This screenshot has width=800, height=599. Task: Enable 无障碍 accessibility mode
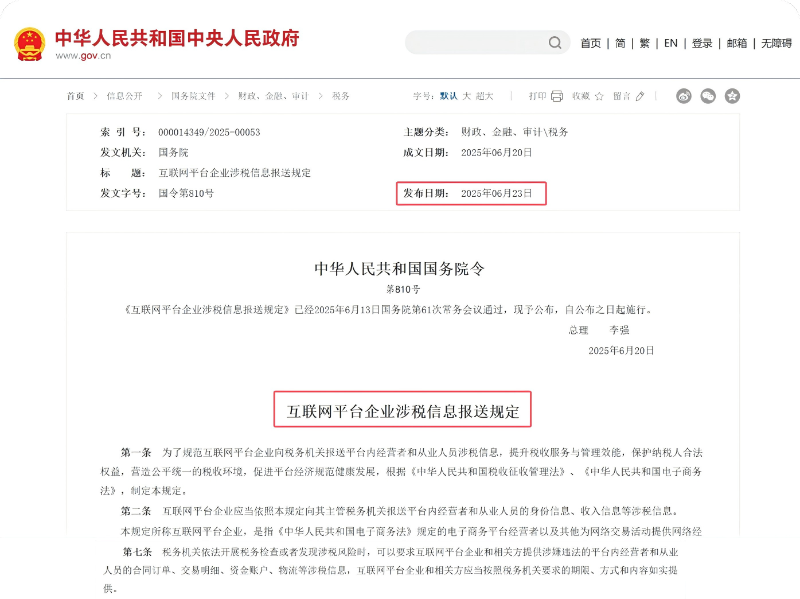pos(776,43)
